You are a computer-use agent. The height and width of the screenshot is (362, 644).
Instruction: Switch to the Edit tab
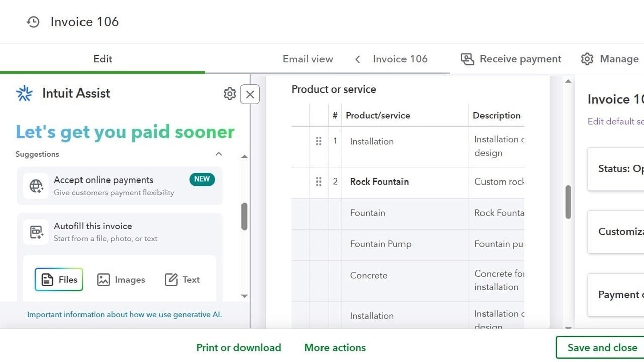pos(102,59)
